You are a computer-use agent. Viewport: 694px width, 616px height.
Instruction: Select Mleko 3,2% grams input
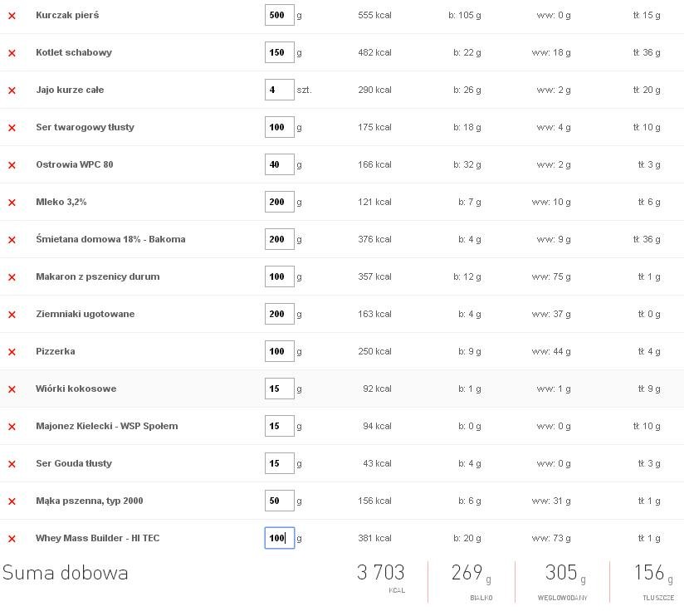click(x=279, y=202)
